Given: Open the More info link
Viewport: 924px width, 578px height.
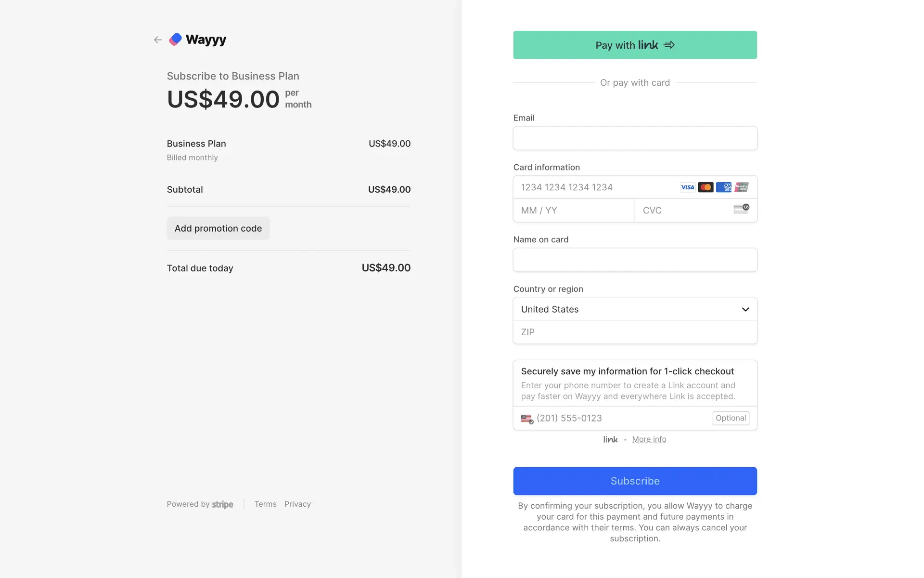Looking at the screenshot, I should pos(649,439).
